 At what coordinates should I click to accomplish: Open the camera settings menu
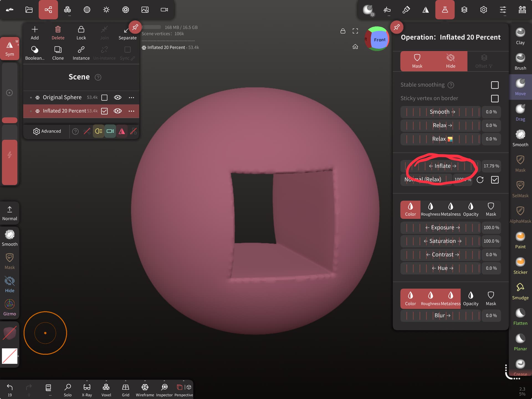(164, 10)
